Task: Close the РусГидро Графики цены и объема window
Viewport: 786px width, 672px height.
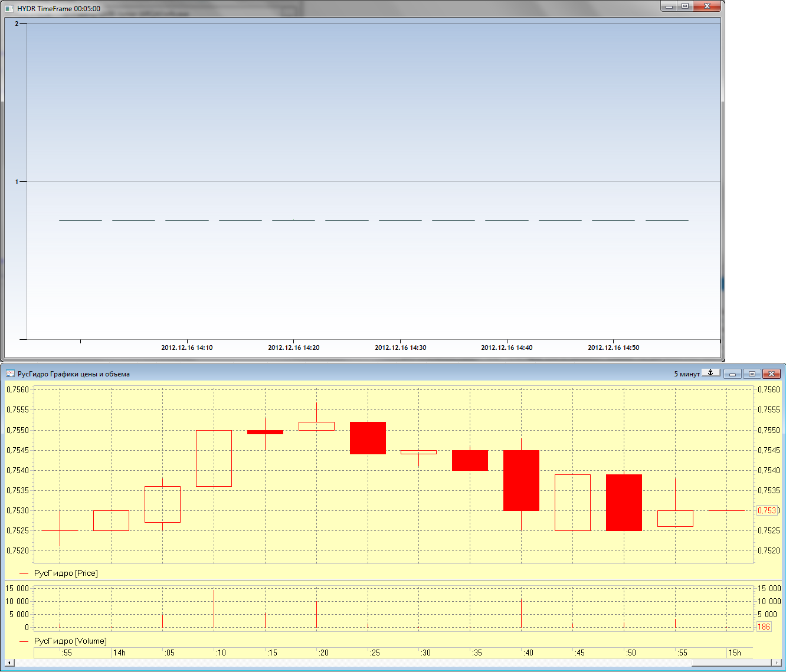Action: (771, 373)
